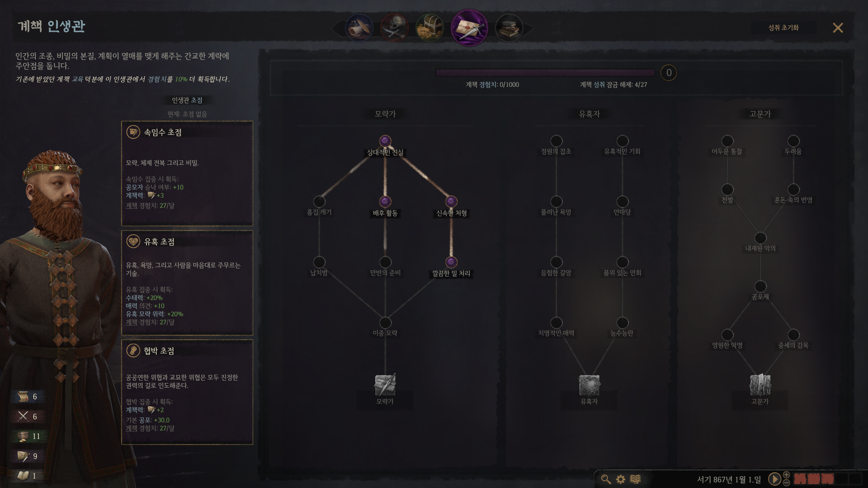
Task: Increase game speed with plus button
Action: tap(787, 475)
